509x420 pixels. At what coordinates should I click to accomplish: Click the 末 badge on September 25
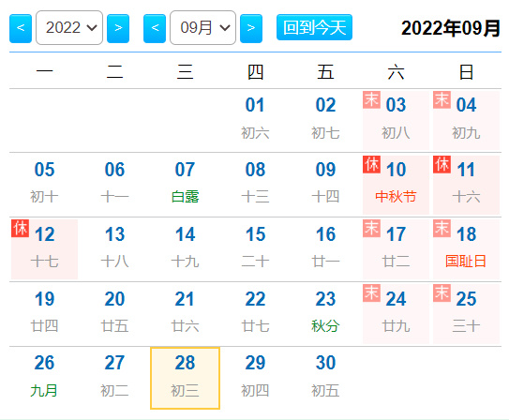pyautogui.click(x=442, y=292)
